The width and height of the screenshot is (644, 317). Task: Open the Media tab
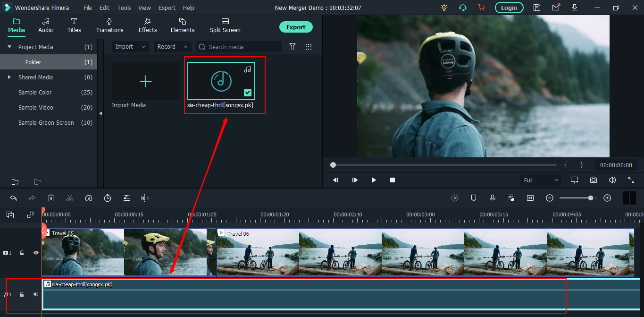click(x=17, y=26)
